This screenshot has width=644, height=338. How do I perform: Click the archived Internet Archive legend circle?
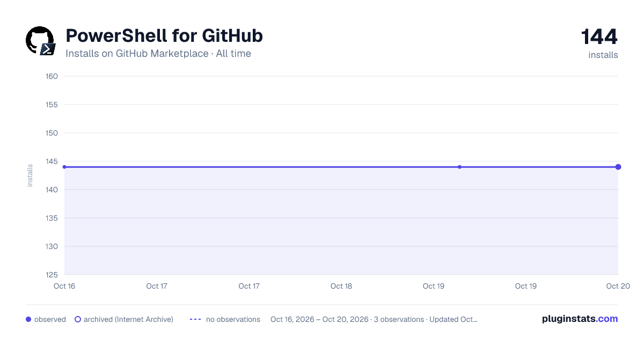point(78,319)
